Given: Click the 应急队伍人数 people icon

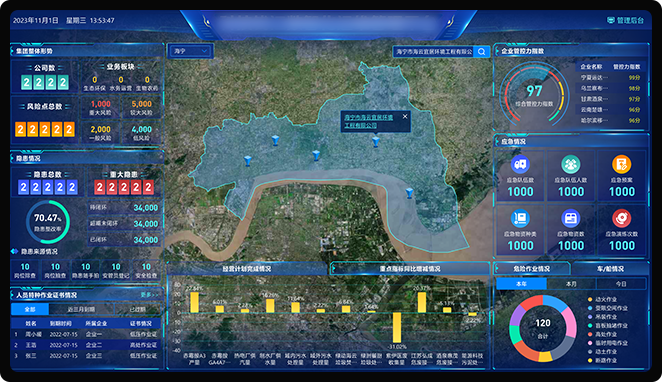Looking at the screenshot, I should pos(571,164).
